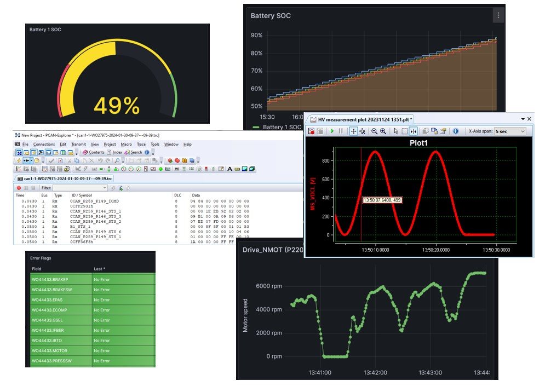Click the ID / Symbol column header
Viewport: 545px width, 392px height.
click(82, 195)
